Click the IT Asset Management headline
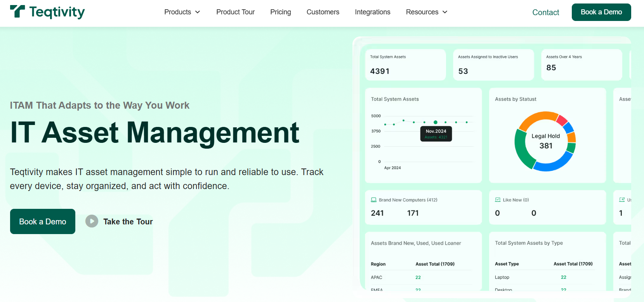 [x=155, y=133]
